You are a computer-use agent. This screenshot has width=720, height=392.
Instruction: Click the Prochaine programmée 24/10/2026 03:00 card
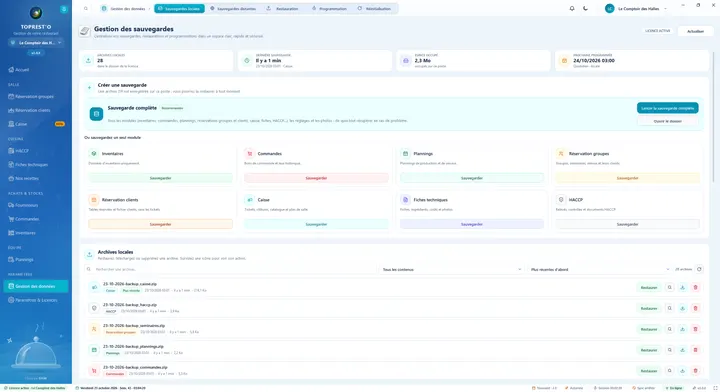(x=631, y=61)
